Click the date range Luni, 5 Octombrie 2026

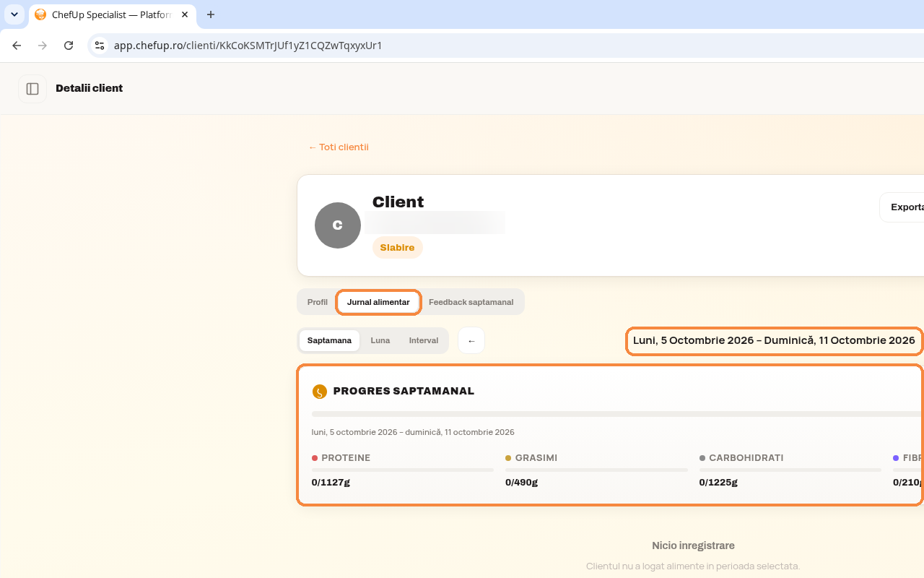(x=774, y=340)
